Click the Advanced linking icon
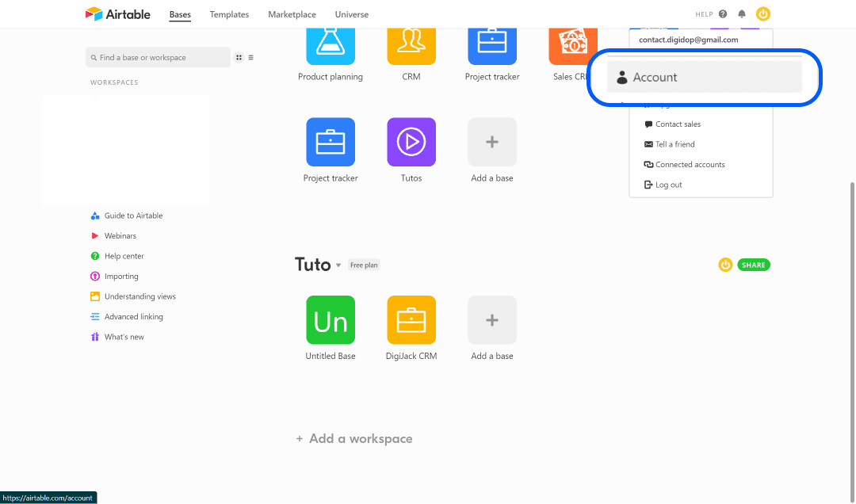This screenshot has width=856, height=504. (x=95, y=317)
